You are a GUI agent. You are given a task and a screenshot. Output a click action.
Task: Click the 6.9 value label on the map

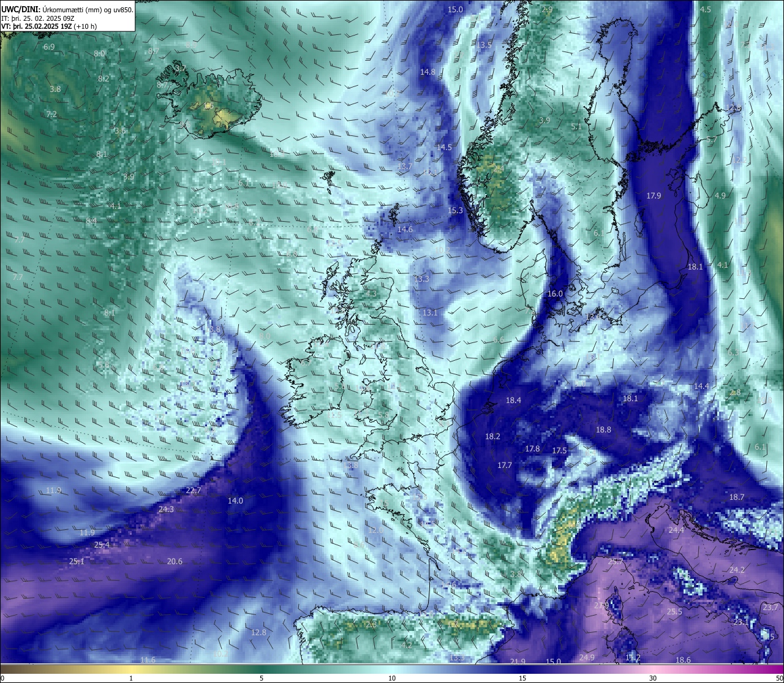[49, 47]
